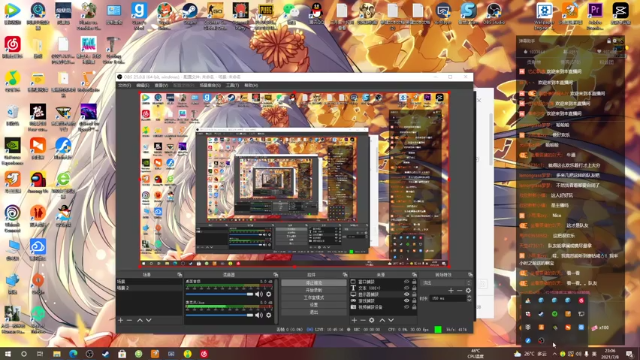Image resolution: width=640 pixels, height=360 pixels.
Task: Adjust the desktop audio volume slider
Action: pos(219,294)
